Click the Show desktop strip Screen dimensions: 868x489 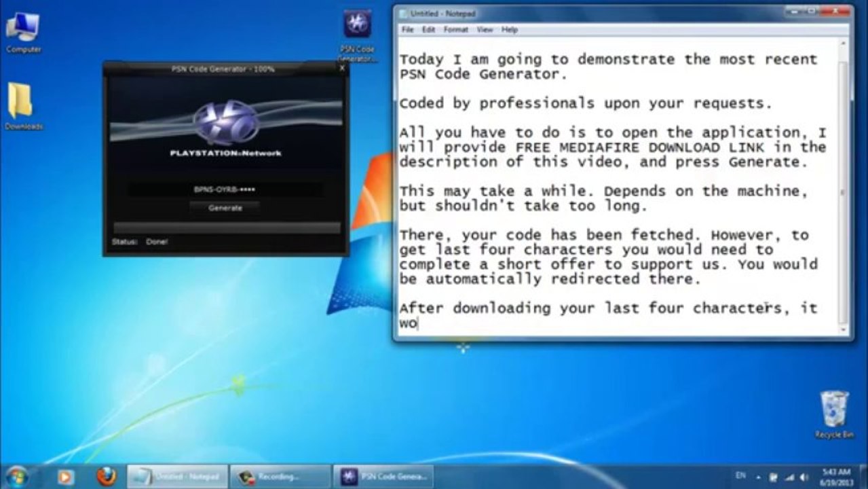864,477
